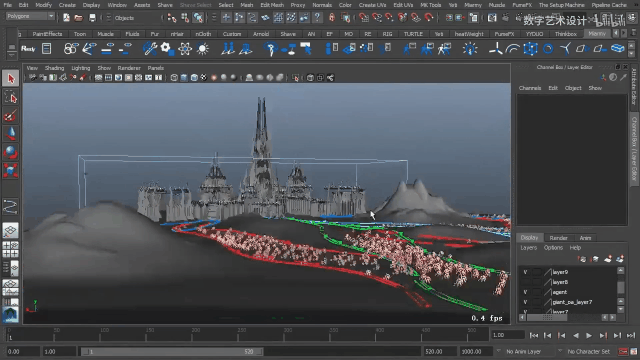Click the Layer Editor horizontal scrollbar thumb
The image size is (640, 360).
[547, 318]
